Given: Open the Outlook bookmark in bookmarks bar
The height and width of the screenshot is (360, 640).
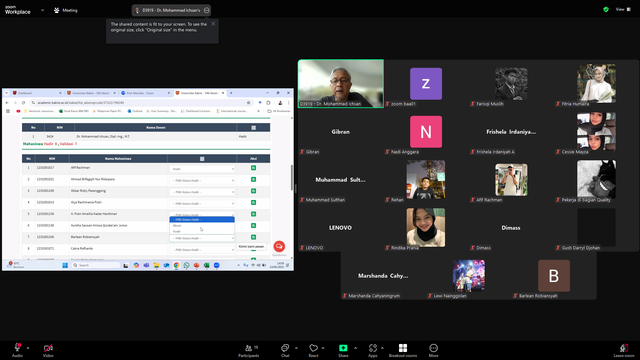Looking at the screenshot, I should [135, 111].
